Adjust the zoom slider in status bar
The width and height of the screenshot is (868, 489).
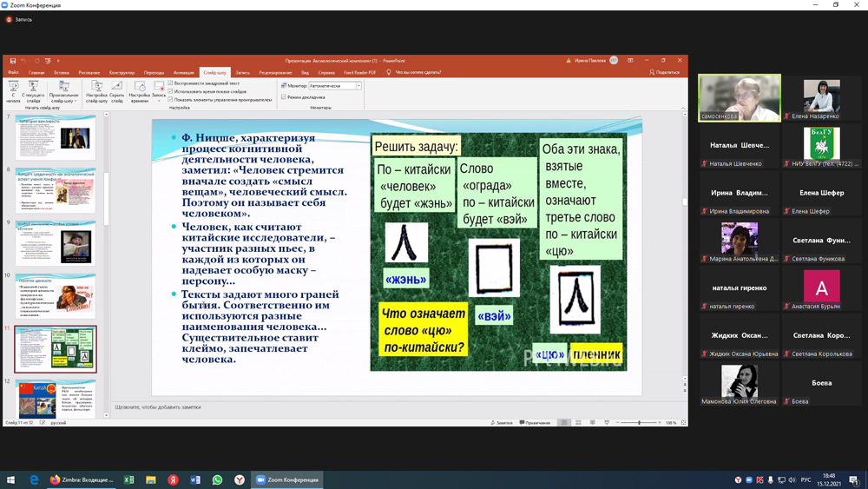pos(639,423)
